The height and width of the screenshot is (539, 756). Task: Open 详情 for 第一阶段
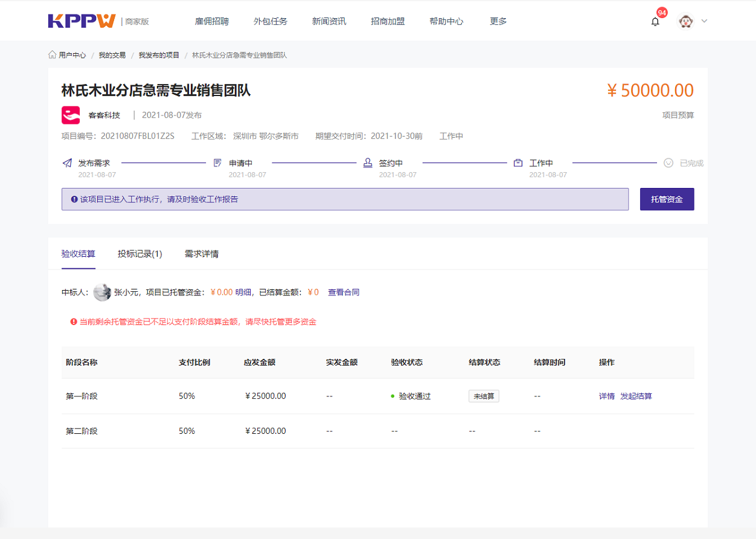click(x=607, y=396)
